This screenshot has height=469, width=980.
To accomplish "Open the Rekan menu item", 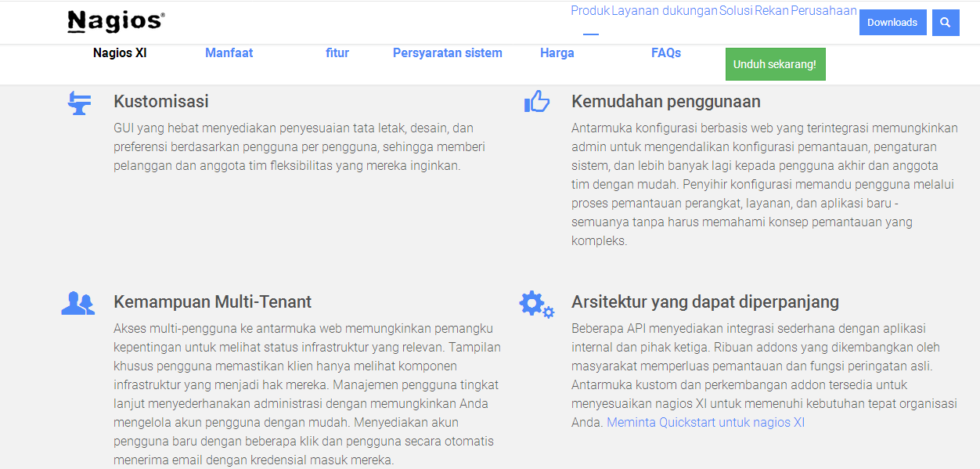I will 771,11.
